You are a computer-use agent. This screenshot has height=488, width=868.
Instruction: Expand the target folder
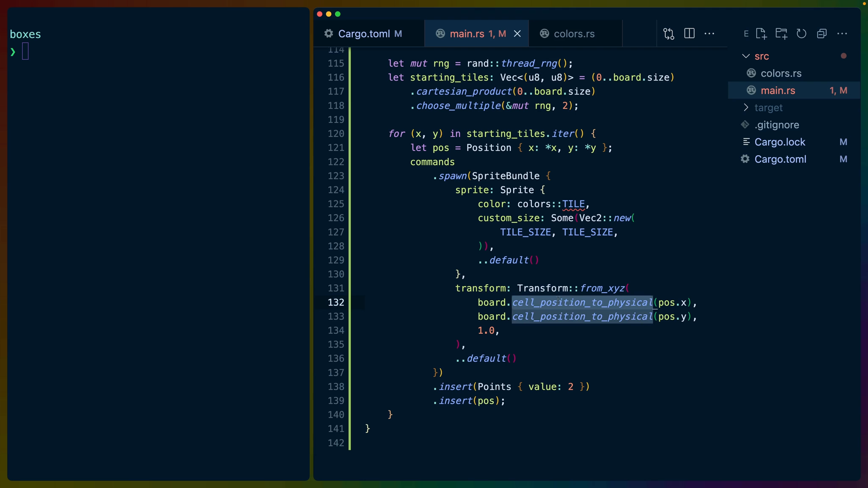click(x=746, y=108)
